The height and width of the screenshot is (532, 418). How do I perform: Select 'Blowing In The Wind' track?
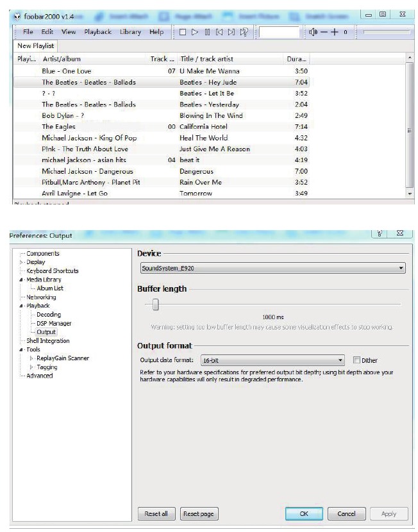pos(161,116)
